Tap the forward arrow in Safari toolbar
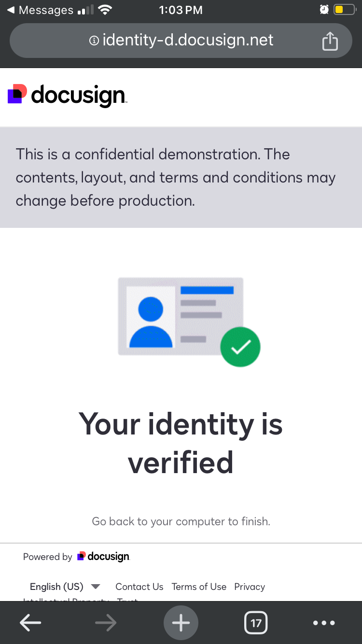 pos(105,623)
